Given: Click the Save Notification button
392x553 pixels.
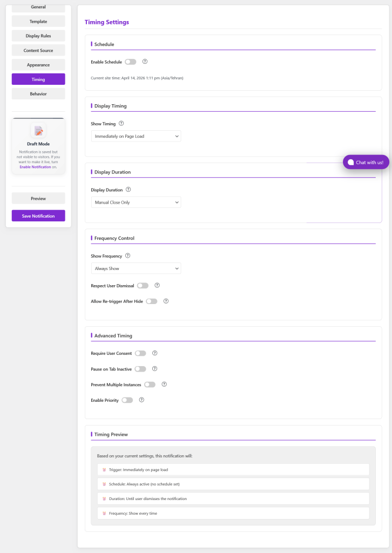Looking at the screenshot, I should 38,216.
